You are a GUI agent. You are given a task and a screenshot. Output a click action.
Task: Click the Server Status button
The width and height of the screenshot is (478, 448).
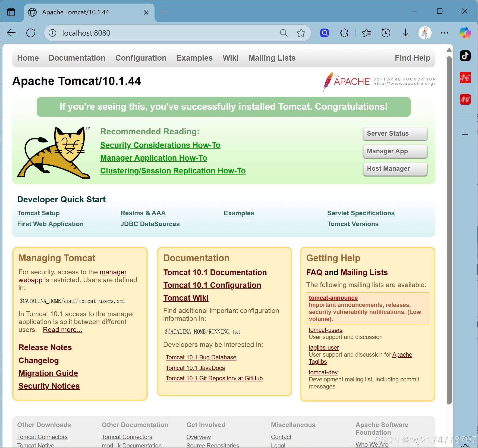[x=395, y=133]
